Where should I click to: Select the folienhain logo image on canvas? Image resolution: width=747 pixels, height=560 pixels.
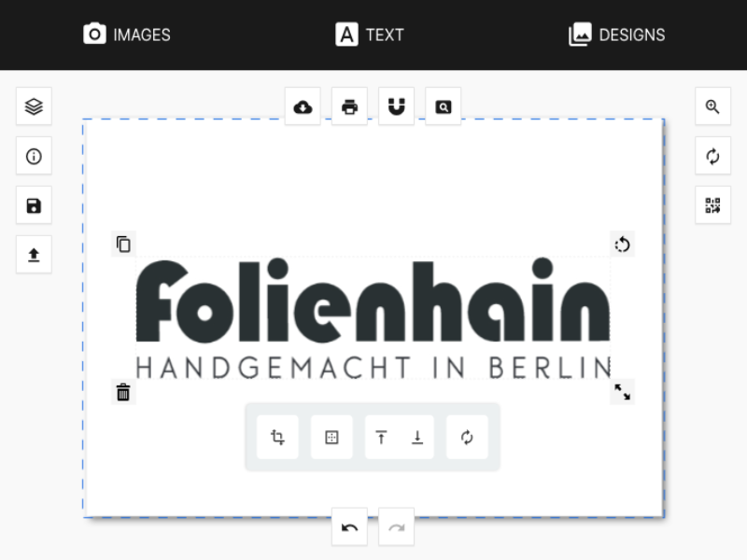tap(373, 318)
